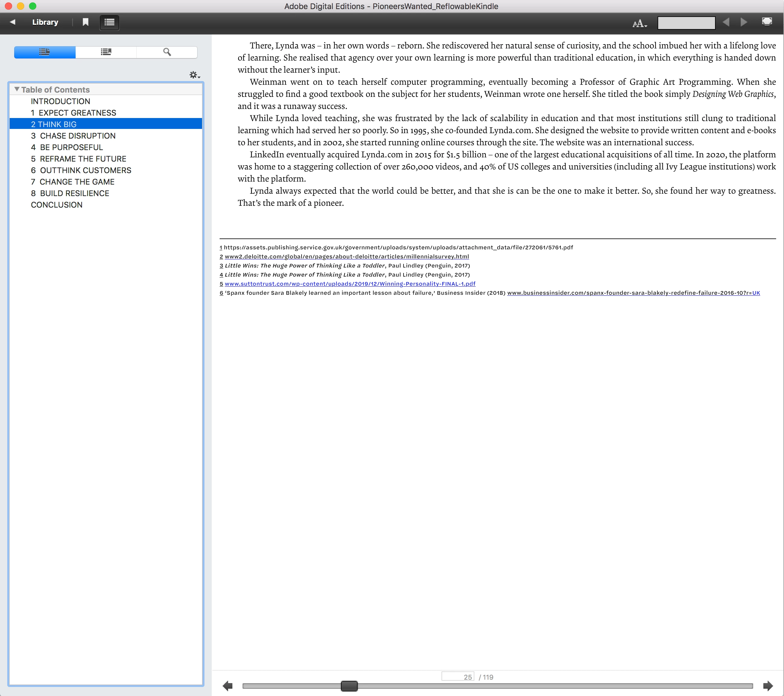The image size is (784, 696).
Task: Open the Search panel tab
Action: point(167,52)
